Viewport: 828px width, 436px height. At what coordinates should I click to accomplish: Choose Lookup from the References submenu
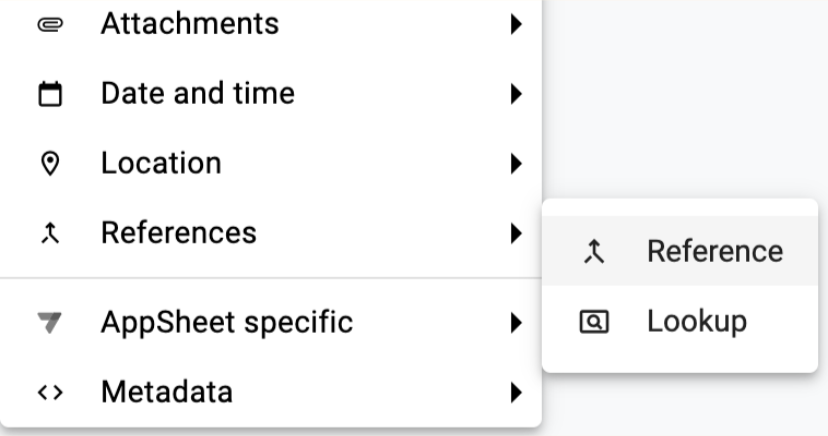coord(696,321)
